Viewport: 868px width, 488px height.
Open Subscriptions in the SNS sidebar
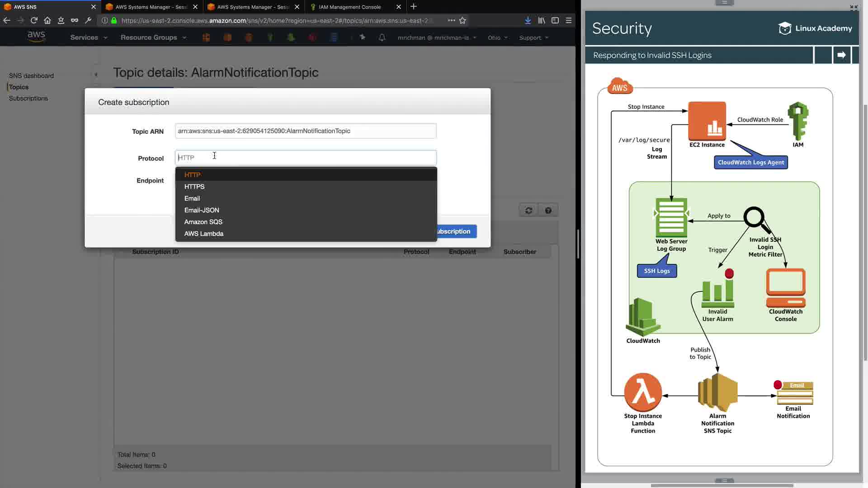28,99
